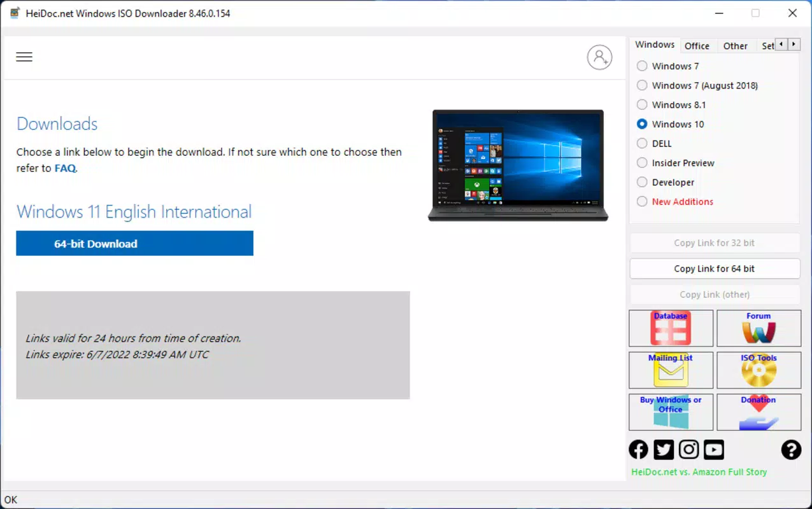Click the links expiry date text

pyautogui.click(x=117, y=354)
